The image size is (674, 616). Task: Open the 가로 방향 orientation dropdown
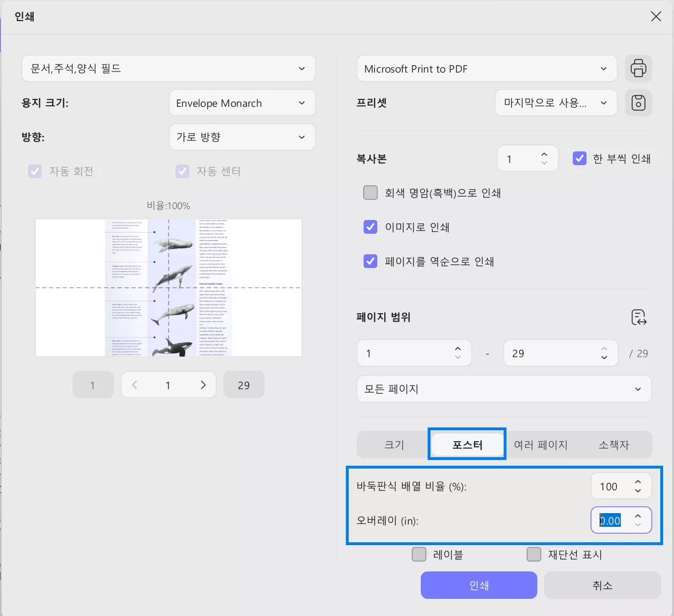click(x=242, y=137)
